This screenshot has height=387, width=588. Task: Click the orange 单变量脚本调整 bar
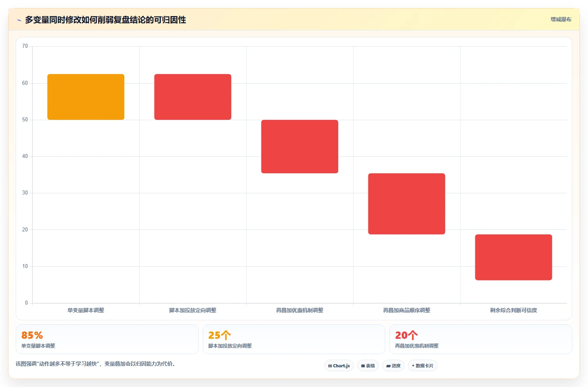pyautogui.click(x=86, y=97)
